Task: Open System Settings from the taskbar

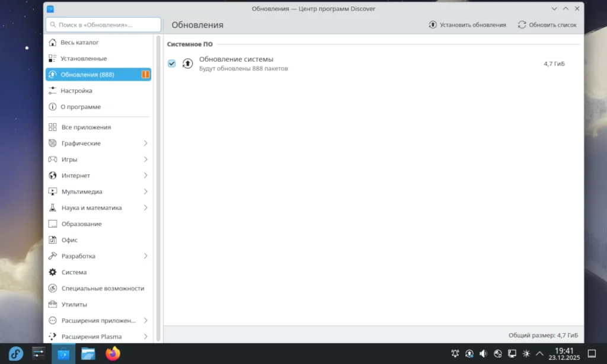Action: [39, 353]
